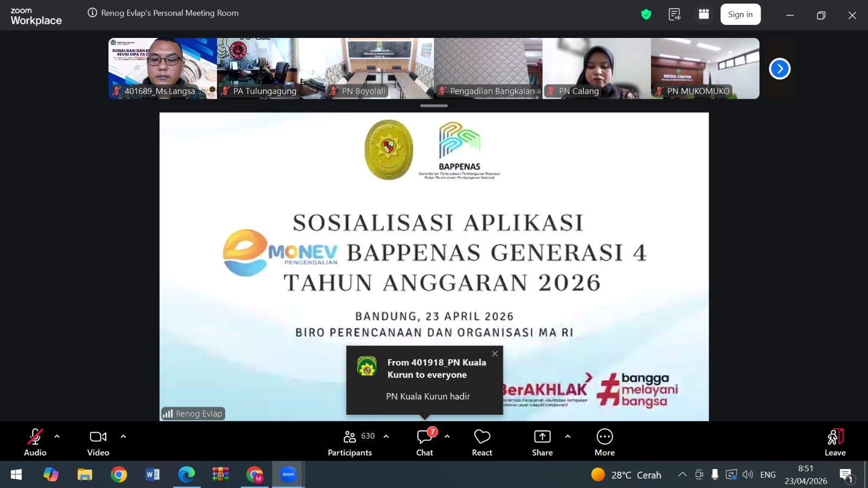Click the green encryption shield icon
The width and height of the screenshot is (868, 488).
[646, 14]
